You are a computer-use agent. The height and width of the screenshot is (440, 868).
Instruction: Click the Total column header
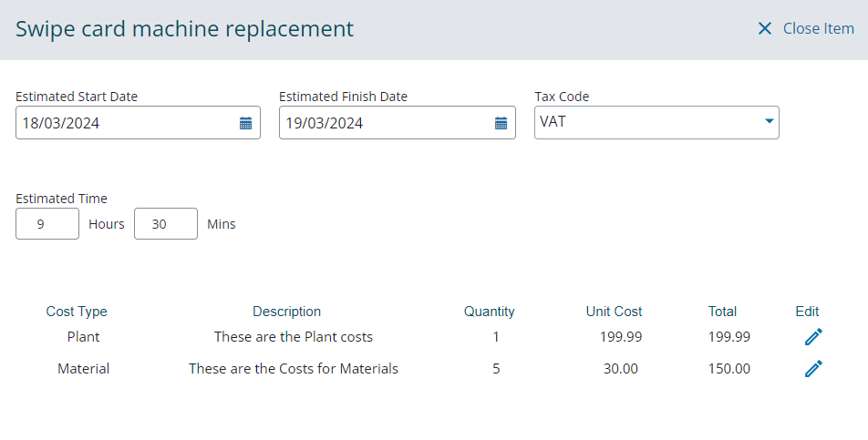[722, 312]
